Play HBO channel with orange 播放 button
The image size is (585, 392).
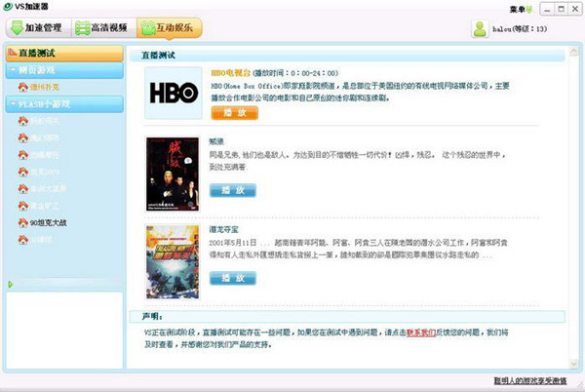tap(235, 113)
